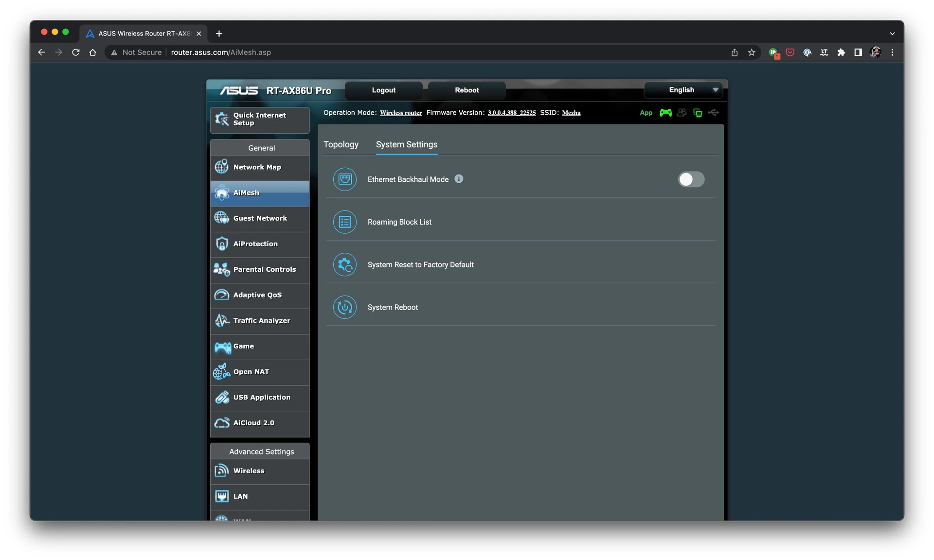Click the AiMesh network status icon
Screen dimensions: 934x560
698,113
